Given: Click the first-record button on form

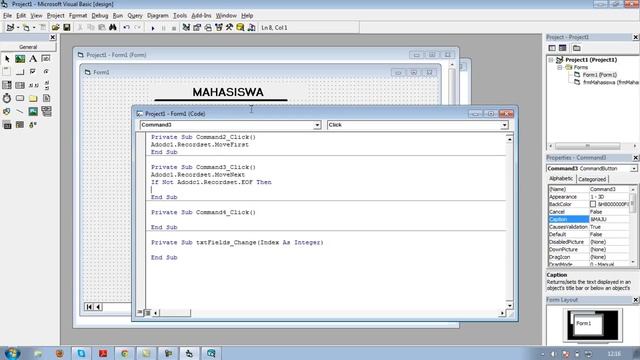Looking at the screenshot, I should tap(89, 307).
